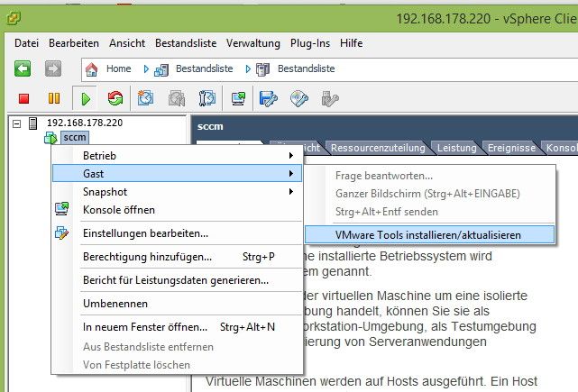Click the floppy drive connect icon
Screen dimensions: 578x392
coord(268,99)
